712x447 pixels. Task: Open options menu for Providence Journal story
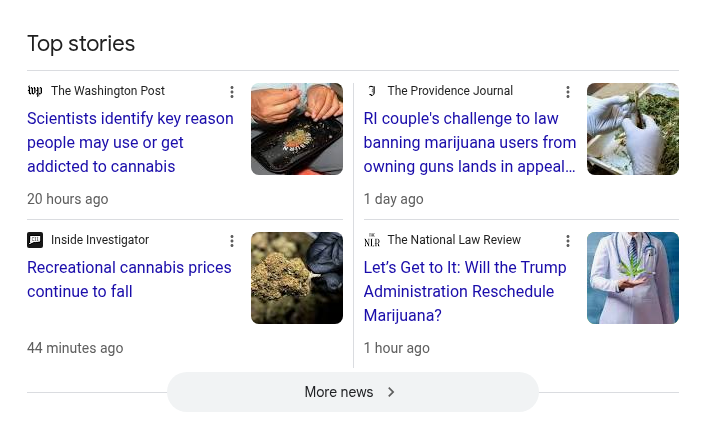[x=568, y=92]
